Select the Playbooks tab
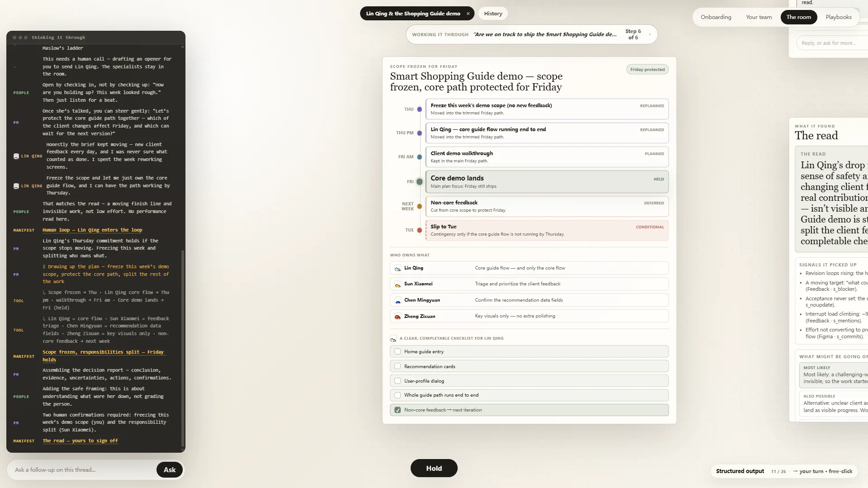Viewport: 868px width, 488px height. click(x=838, y=17)
